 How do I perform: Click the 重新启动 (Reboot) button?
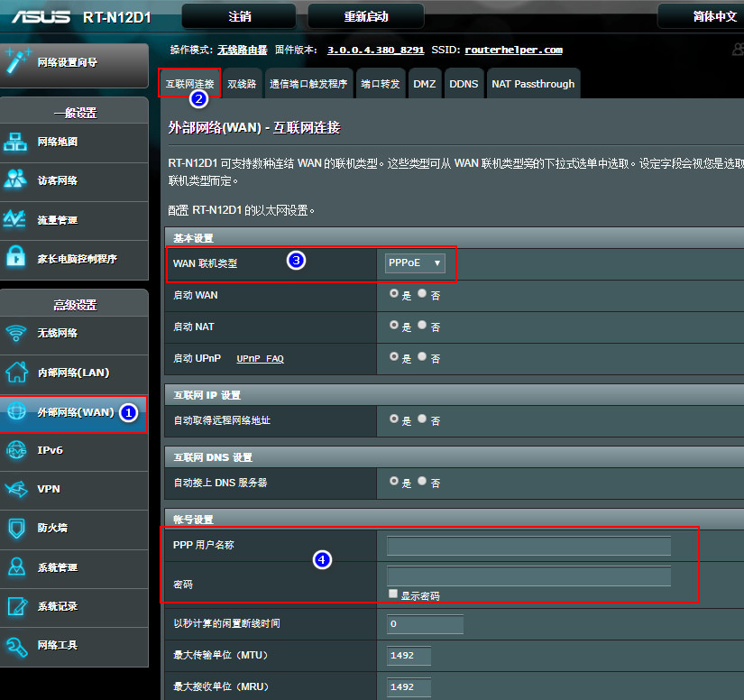click(x=365, y=15)
